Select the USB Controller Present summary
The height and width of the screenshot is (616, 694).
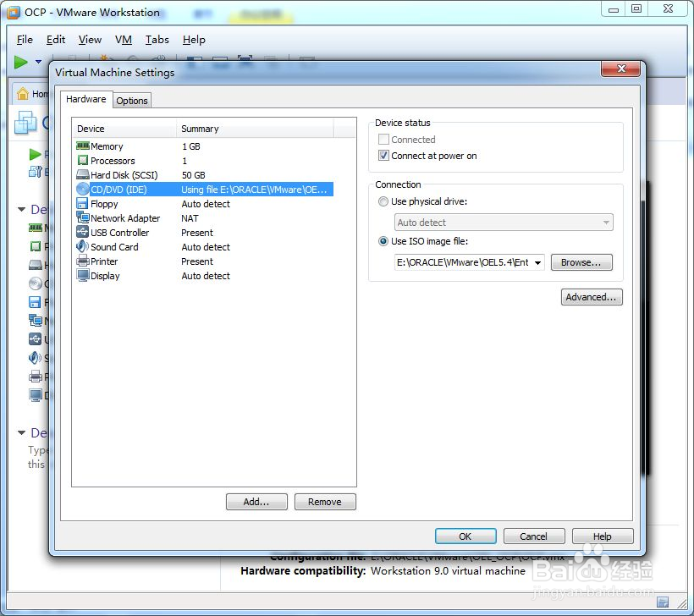point(197,233)
